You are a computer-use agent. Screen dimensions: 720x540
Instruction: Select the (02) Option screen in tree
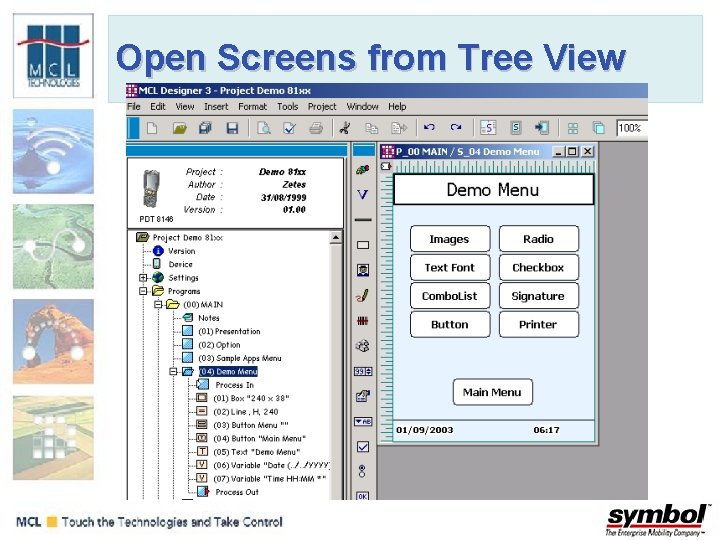click(219, 345)
